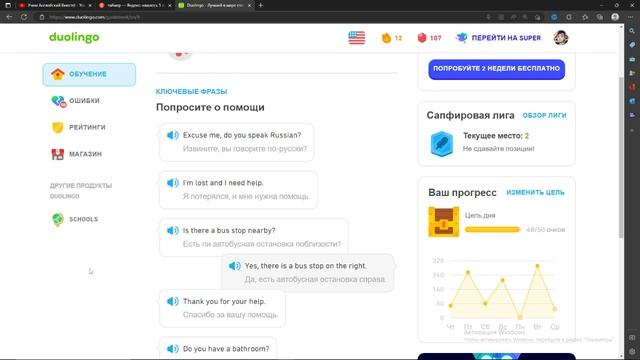
Task: Click the "Изменить цель" link
Action: 536,192
